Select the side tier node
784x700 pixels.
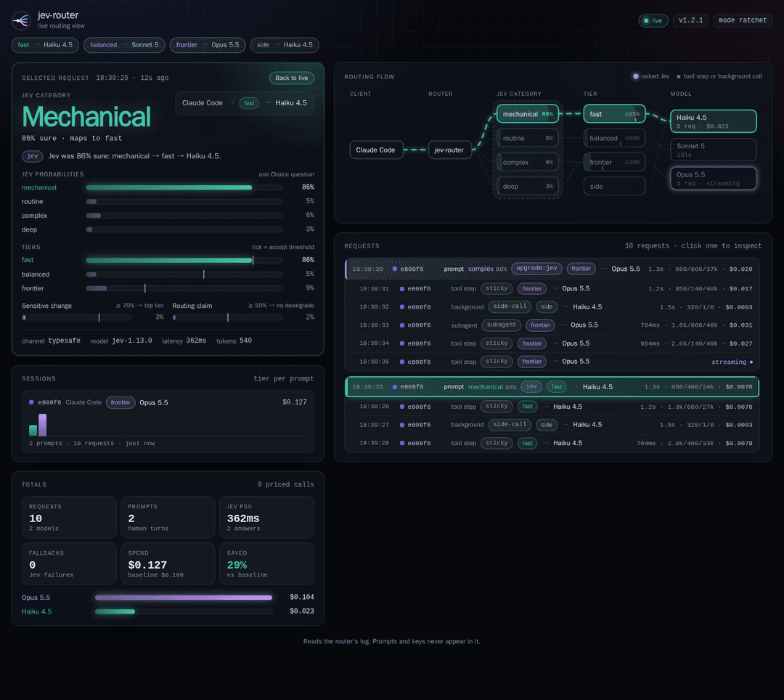[615, 186]
